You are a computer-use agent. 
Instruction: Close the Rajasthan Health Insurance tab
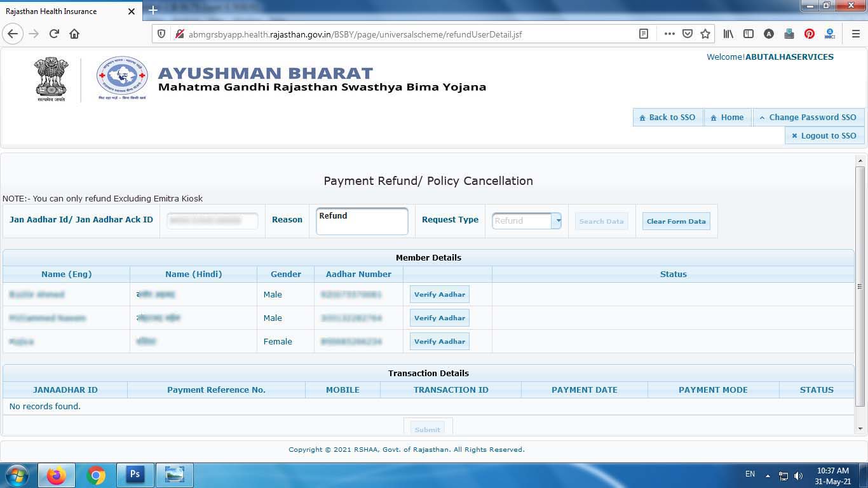(x=132, y=11)
